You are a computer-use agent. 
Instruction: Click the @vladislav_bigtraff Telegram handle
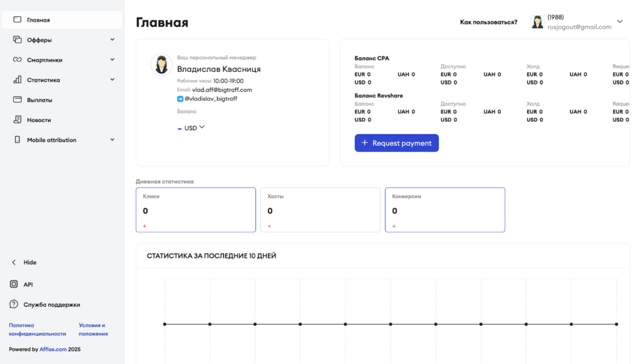(210, 99)
